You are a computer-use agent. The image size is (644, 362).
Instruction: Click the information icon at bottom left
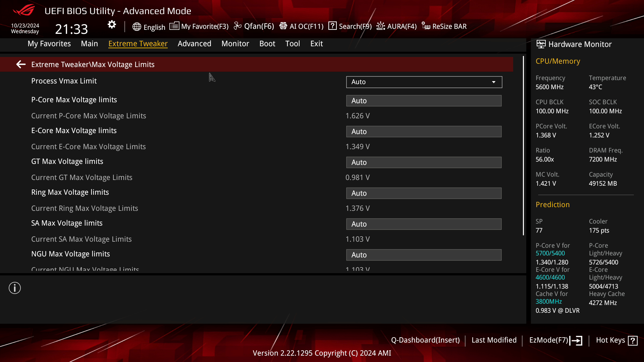click(x=14, y=288)
